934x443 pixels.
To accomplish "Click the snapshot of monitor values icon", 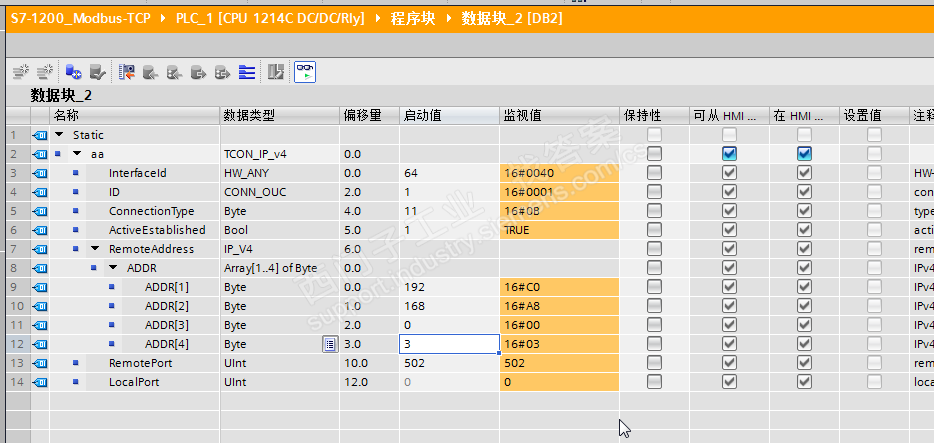I will (x=126, y=73).
